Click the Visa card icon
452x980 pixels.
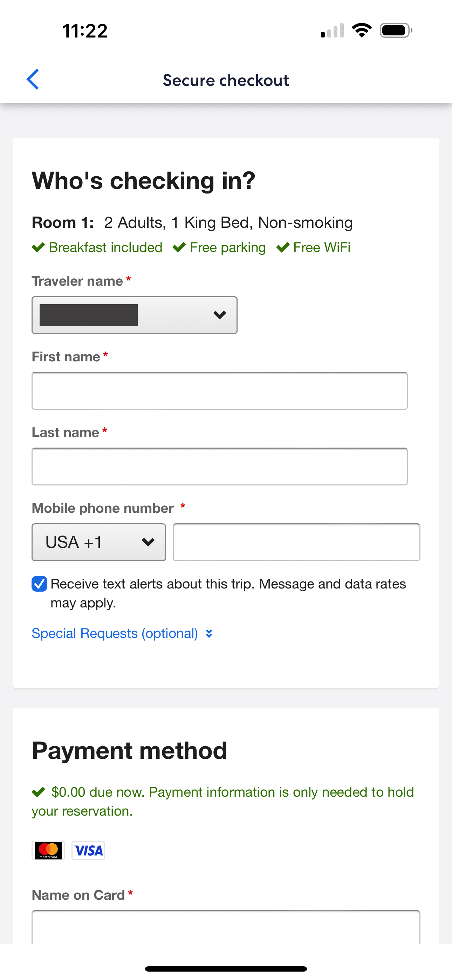click(x=88, y=850)
